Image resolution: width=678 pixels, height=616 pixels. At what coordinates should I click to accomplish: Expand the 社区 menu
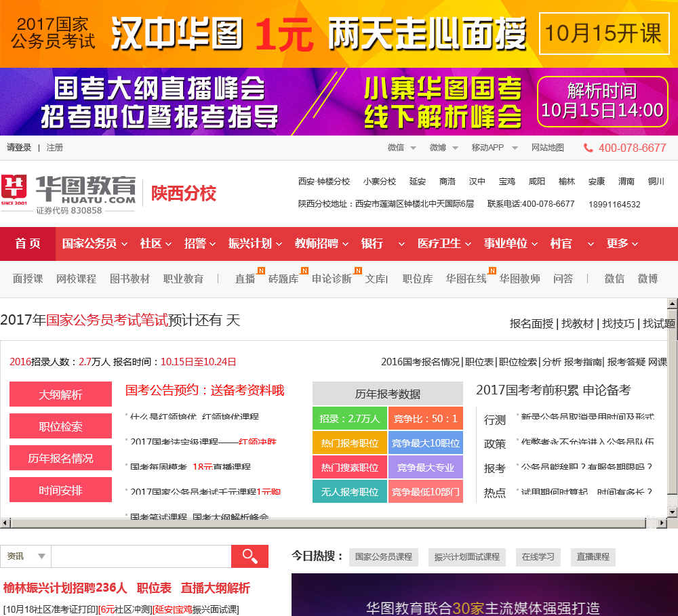[156, 244]
